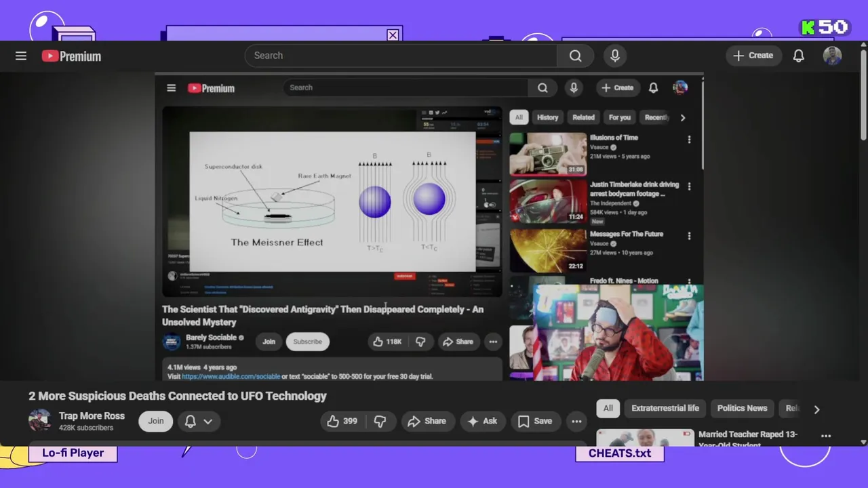
Task: Select the Recently filter chip
Action: coord(656,117)
